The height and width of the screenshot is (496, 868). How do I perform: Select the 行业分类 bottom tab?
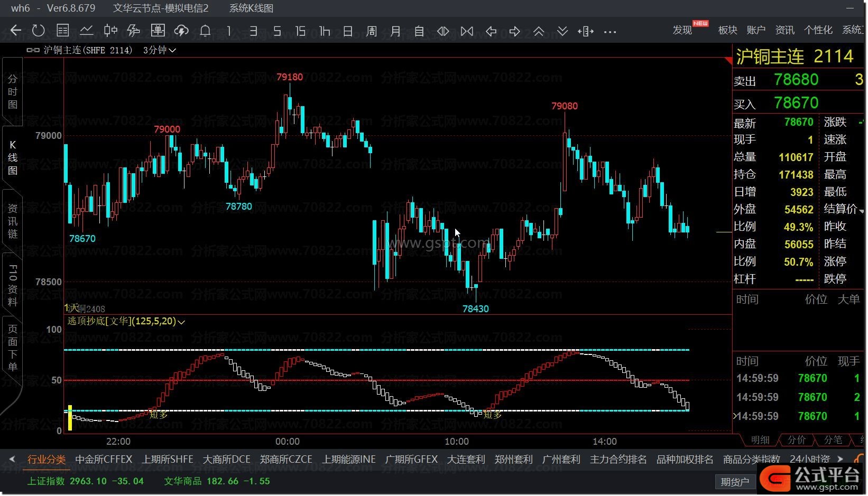(47, 460)
